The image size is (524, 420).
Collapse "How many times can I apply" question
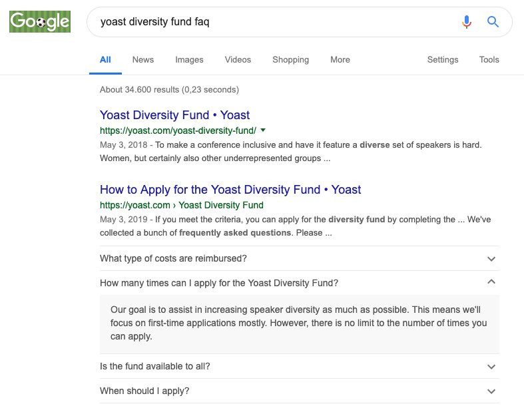pyautogui.click(x=491, y=283)
